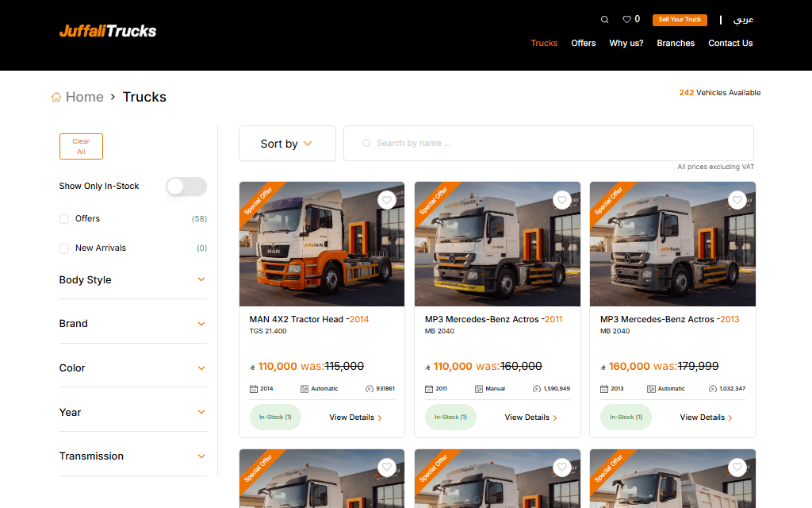
Task: Switch language to Arabic
Action: pyautogui.click(x=743, y=20)
